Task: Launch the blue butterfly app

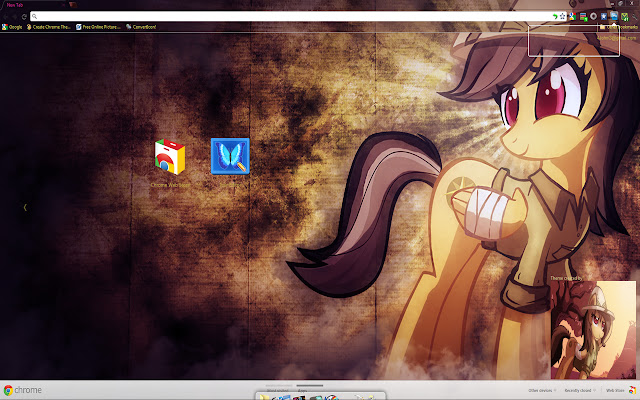Action: tap(230, 156)
